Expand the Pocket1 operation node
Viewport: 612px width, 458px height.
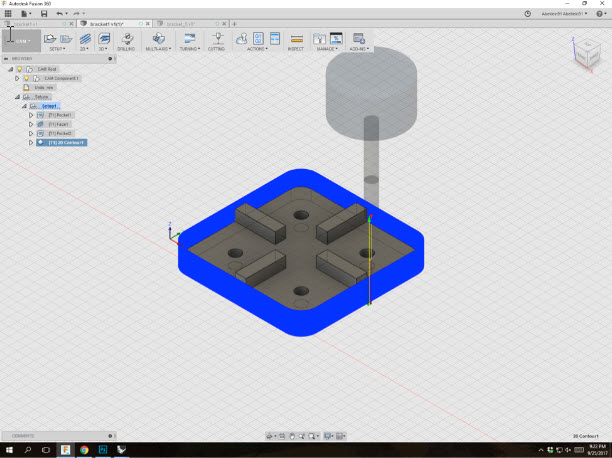[x=31, y=115]
